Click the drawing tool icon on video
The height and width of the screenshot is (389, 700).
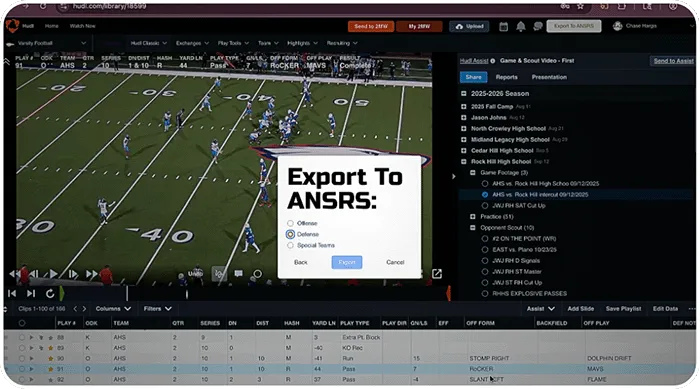[219, 273]
